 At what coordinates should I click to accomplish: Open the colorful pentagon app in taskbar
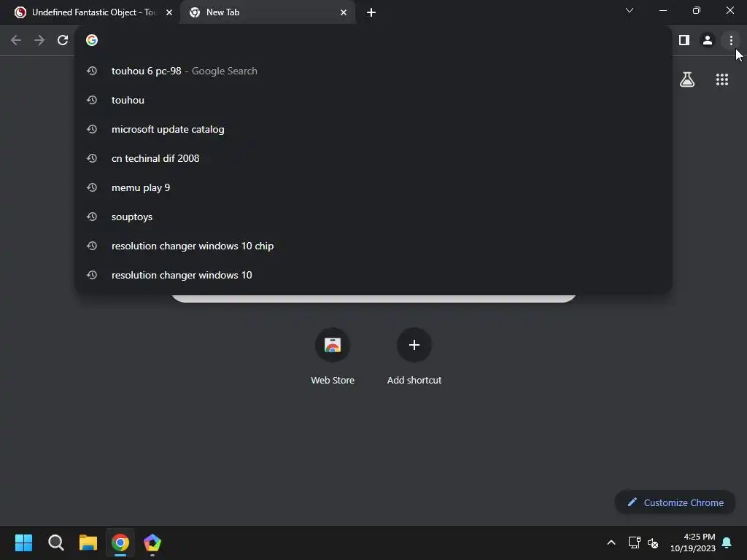coord(152,542)
